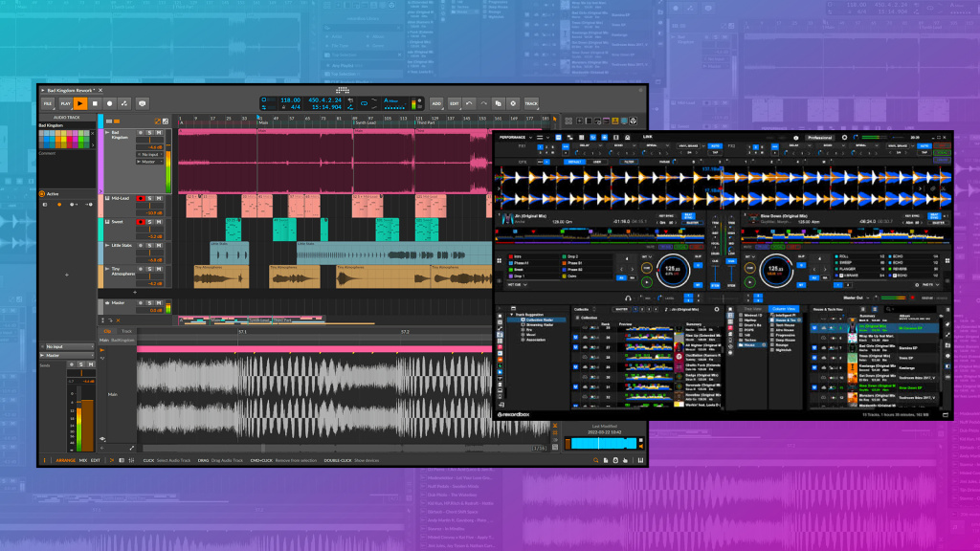Viewport: 980px width, 551px height.
Task: Open the PERFORMANCE mode dropdown in rekordbox
Action: pos(516,138)
